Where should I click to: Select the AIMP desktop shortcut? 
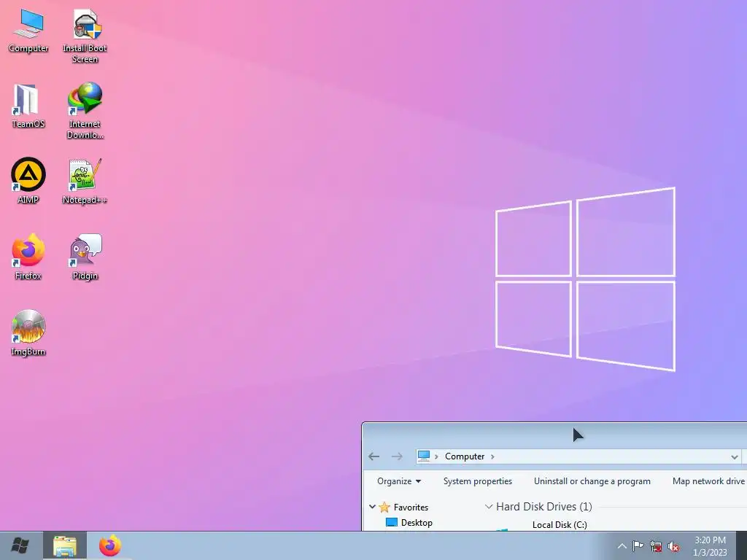pyautogui.click(x=28, y=181)
